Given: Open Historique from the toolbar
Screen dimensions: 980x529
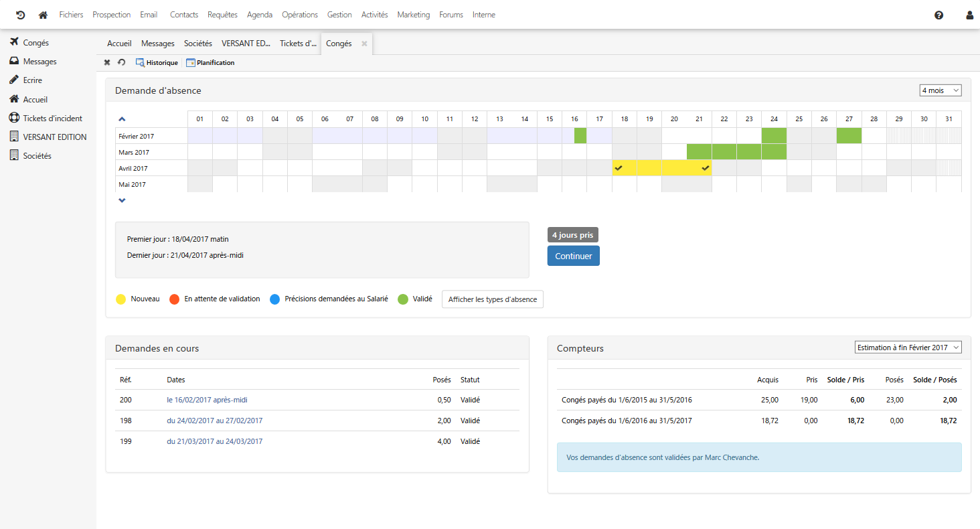Looking at the screenshot, I should 157,63.
